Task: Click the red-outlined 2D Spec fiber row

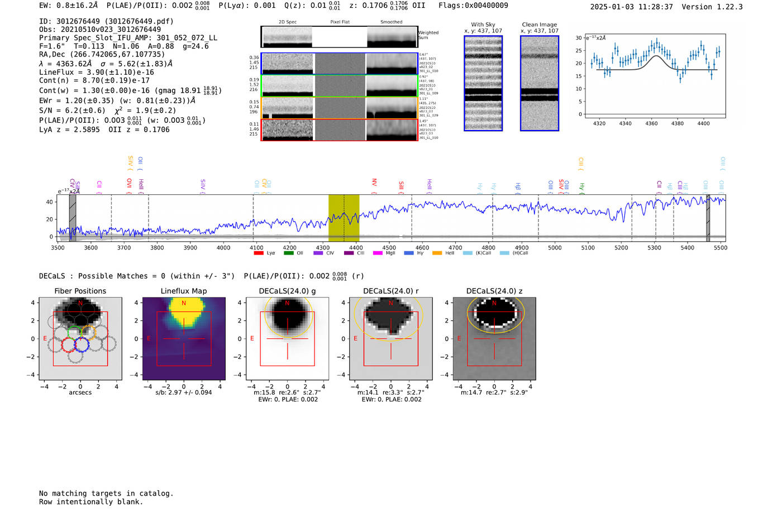Action: coord(340,130)
